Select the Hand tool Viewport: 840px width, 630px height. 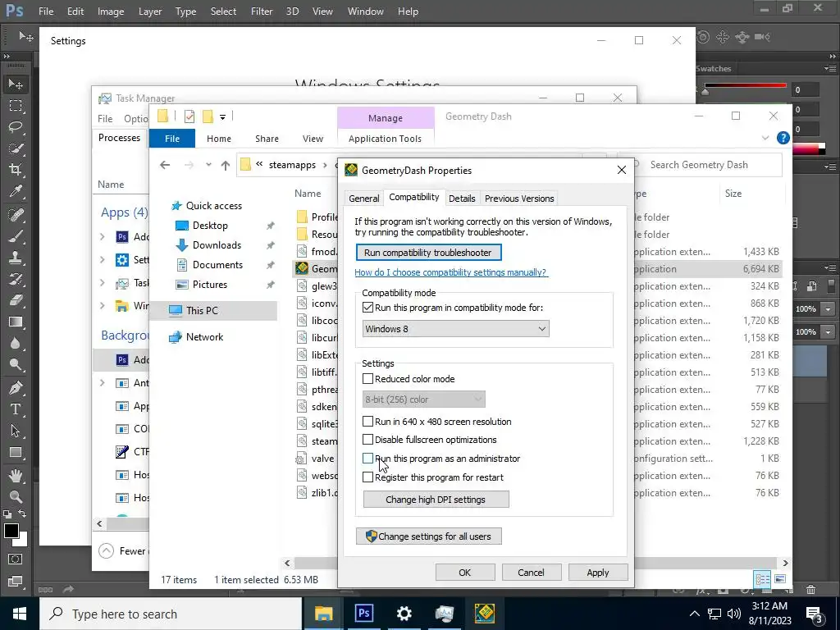point(16,475)
